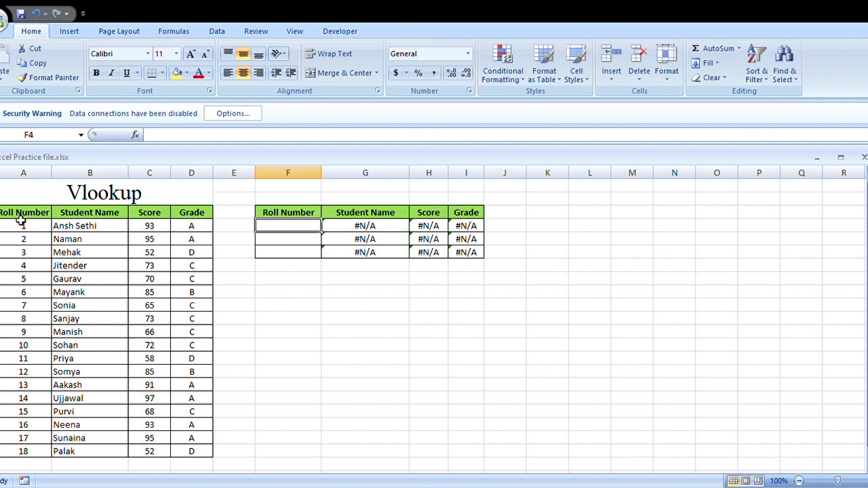Switch to the Formulas tab
This screenshot has width=868, height=488.
[174, 31]
